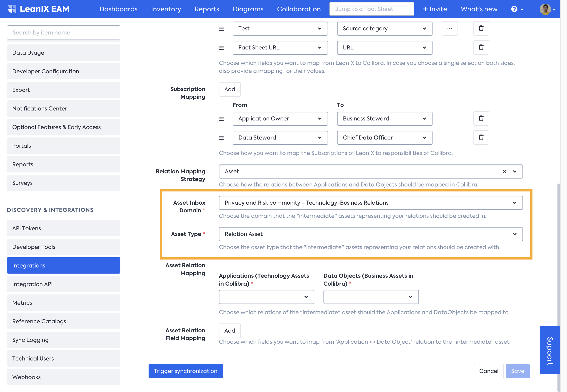The image size is (567, 392).
Task: Expand the Asset Inbox Domain dropdown
Action: [371, 203]
